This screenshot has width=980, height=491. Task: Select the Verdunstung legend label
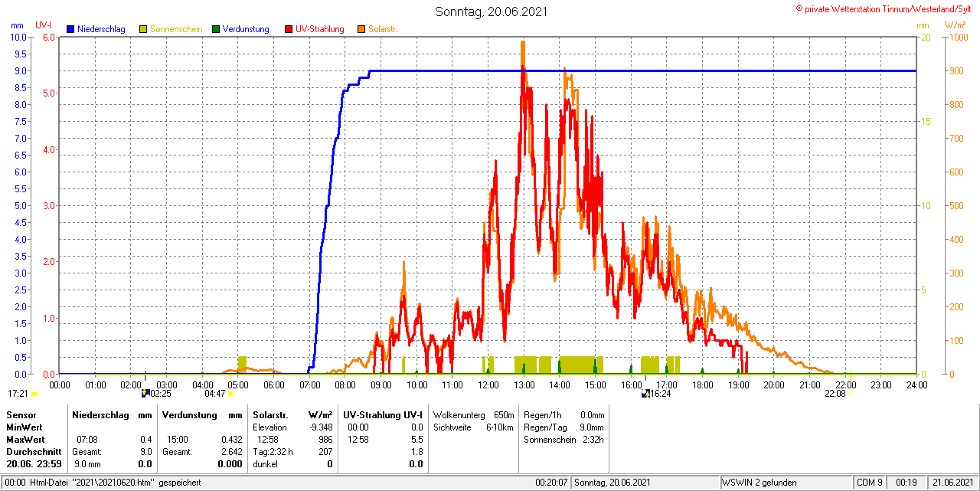[x=246, y=29]
